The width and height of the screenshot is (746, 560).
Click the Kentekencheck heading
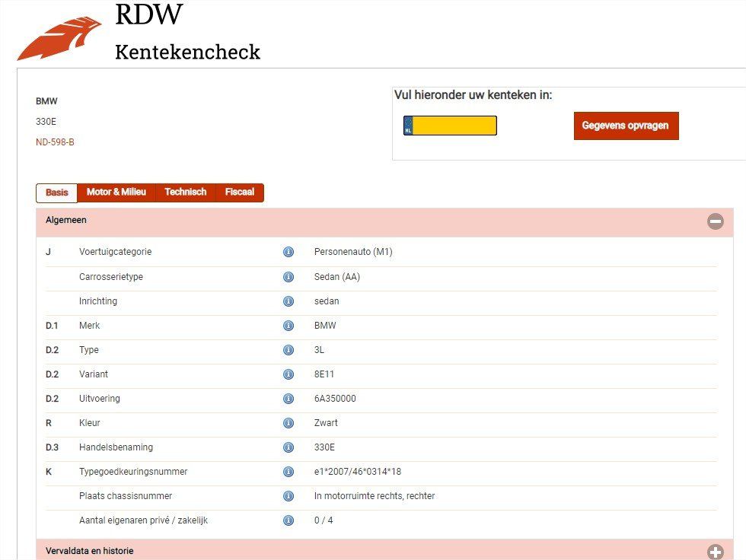pos(187,52)
